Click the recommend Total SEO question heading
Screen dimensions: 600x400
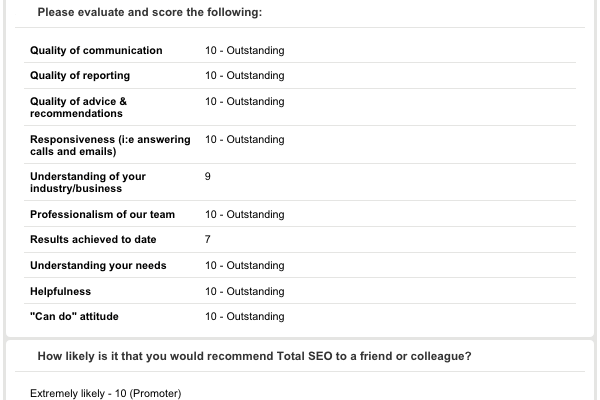pyautogui.click(x=254, y=356)
